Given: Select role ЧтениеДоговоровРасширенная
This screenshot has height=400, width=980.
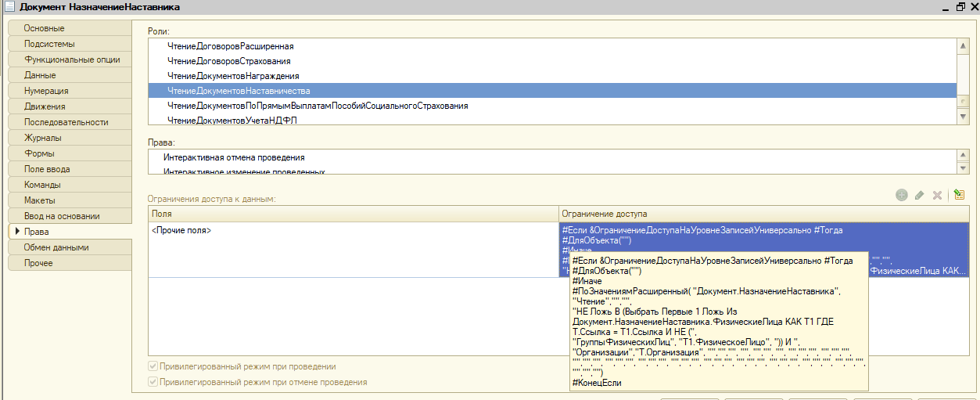Looking at the screenshot, I should (x=552, y=46).
